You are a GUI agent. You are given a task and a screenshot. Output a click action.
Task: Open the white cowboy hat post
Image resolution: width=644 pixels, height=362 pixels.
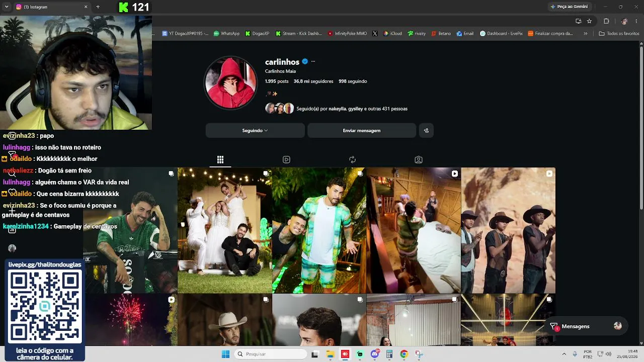pyautogui.click(x=224, y=320)
